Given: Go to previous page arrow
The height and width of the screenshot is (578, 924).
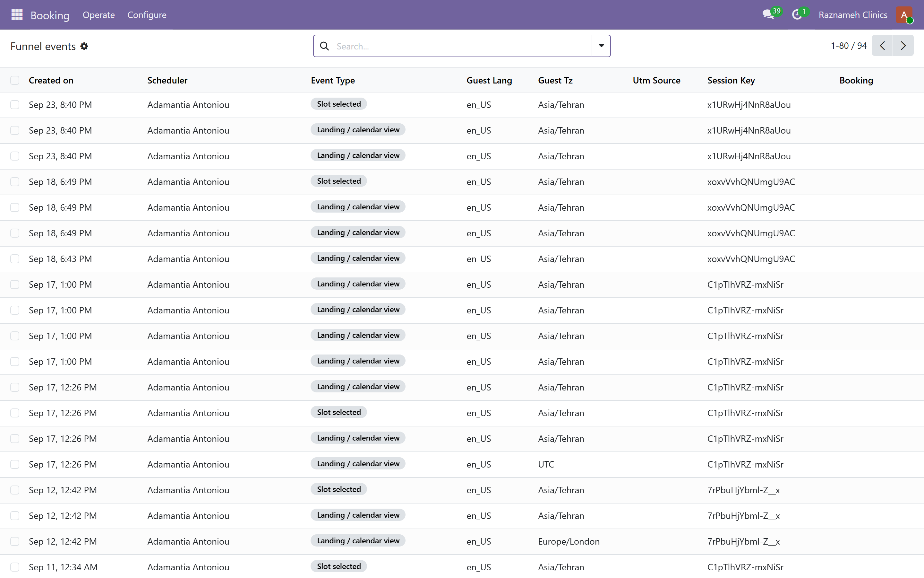Looking at the screenshot, I should (x=882, y=46).
